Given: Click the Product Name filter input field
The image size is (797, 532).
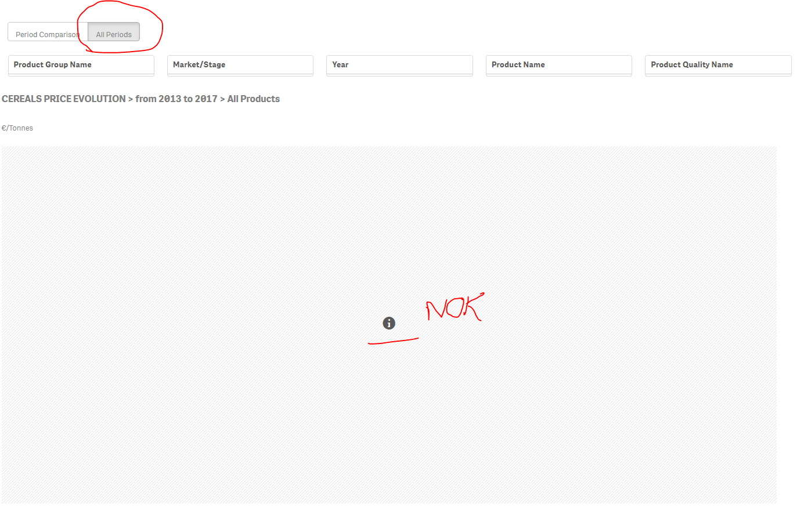Looking at the screenshot, I should 558,64.
